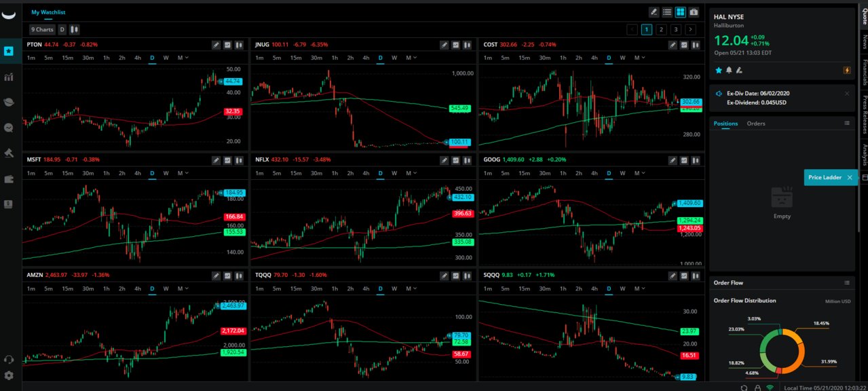Open the News side tab
The image size is (868, 391).
864,43
